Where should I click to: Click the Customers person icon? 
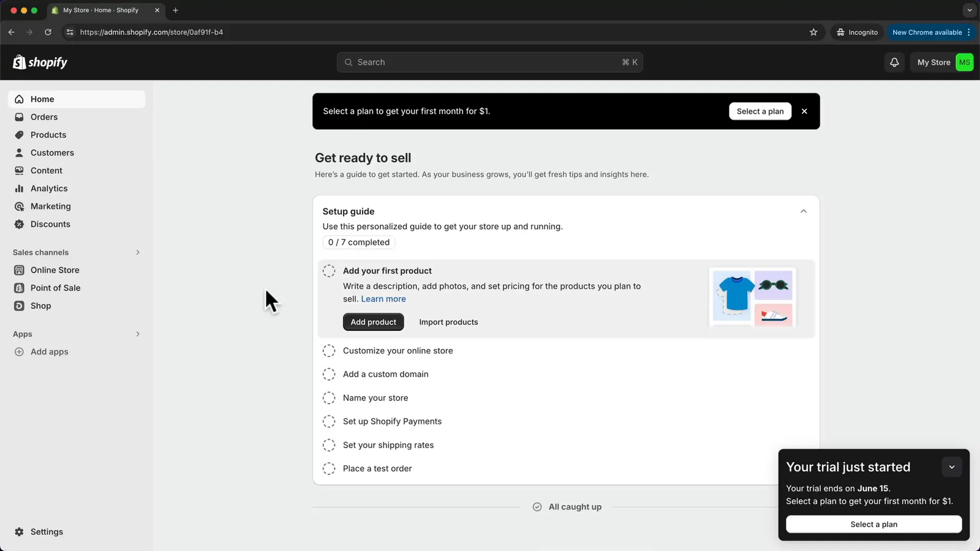pos(19,152)
